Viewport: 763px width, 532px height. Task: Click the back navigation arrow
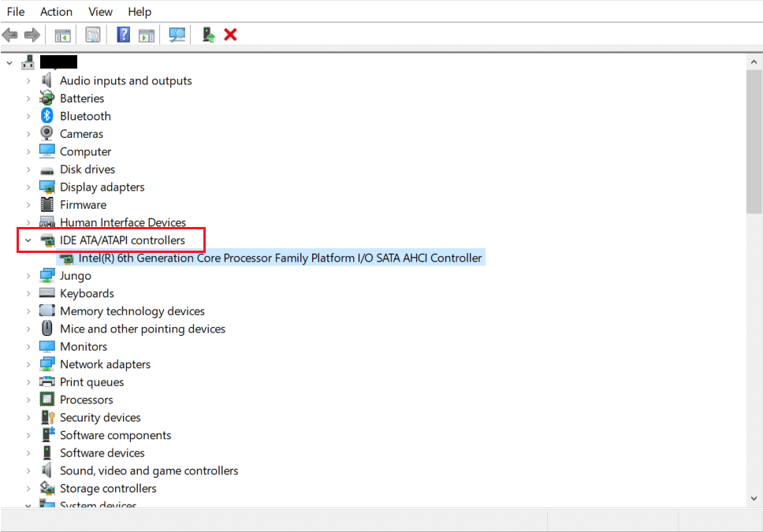[9, 35]
